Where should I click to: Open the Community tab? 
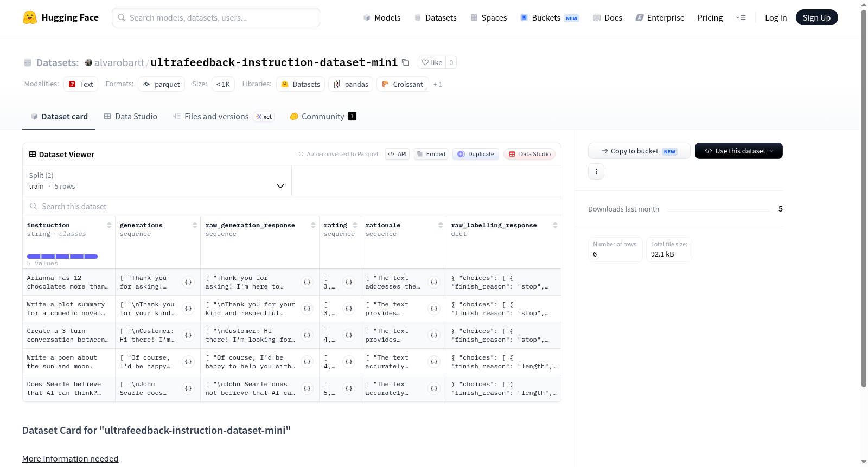323,116
